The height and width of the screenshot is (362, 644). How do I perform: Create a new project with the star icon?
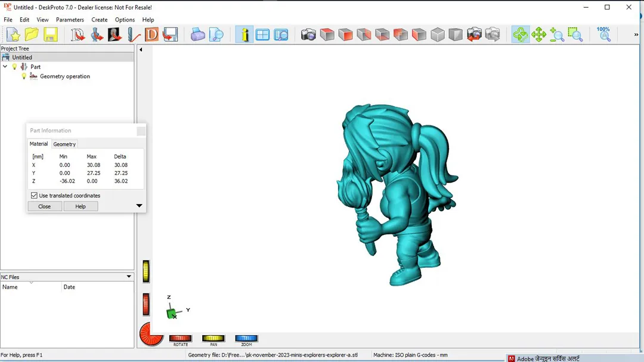coord(13,35)
